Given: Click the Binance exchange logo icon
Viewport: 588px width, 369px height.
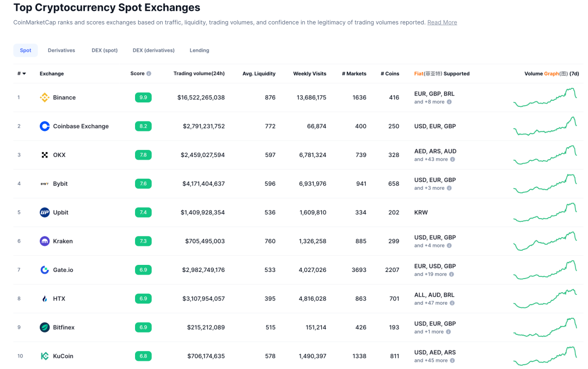Looking at the screenshot, I should point(45,98).
